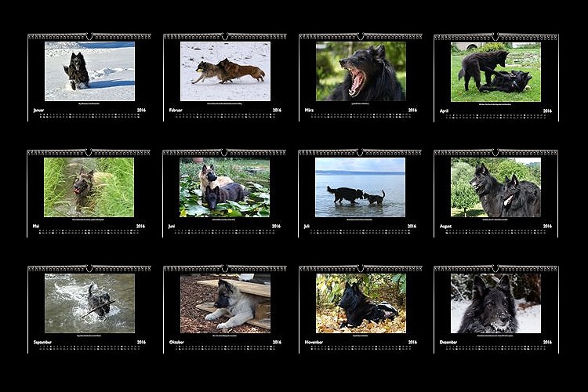
Task: Open the Januar calendar photo of dog in snow
Action: [89, 71]
